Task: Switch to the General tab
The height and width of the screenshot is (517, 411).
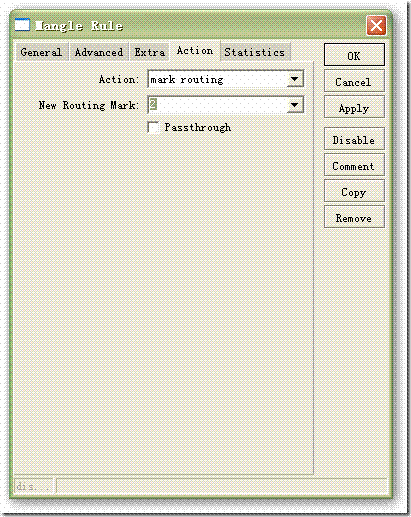Action: click(42, 52)
